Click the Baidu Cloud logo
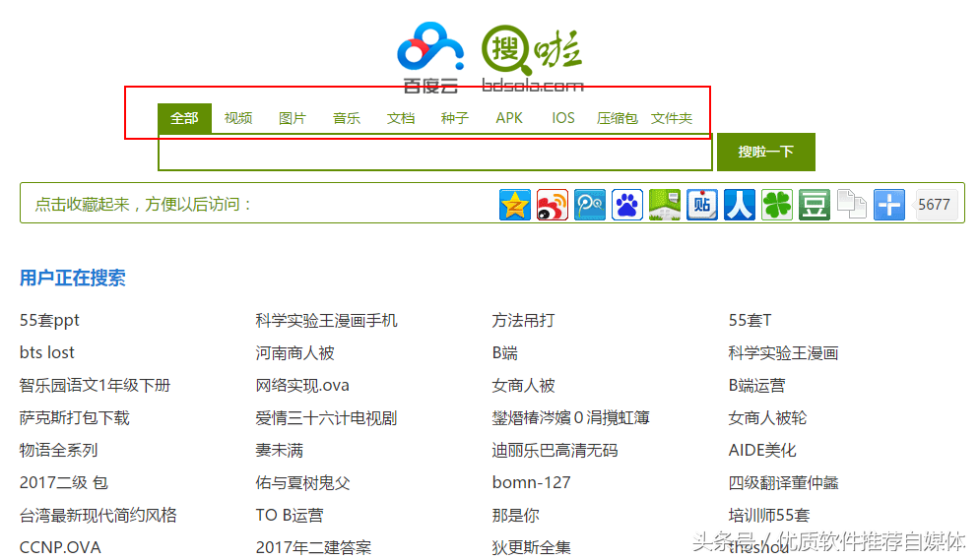The height and width of the screenshot is (560, 979). tap(430, 57)
